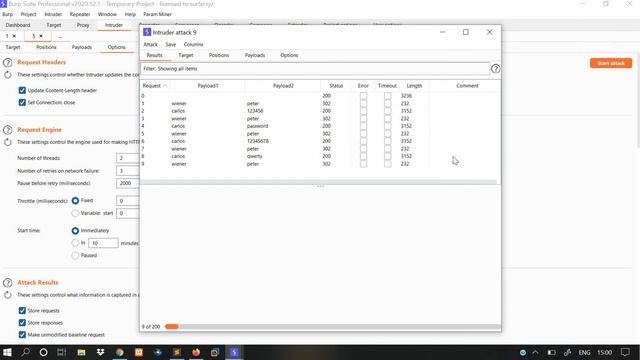640x360 pixels.
Task: Open the Save menu in attack window
Action: 171,44
